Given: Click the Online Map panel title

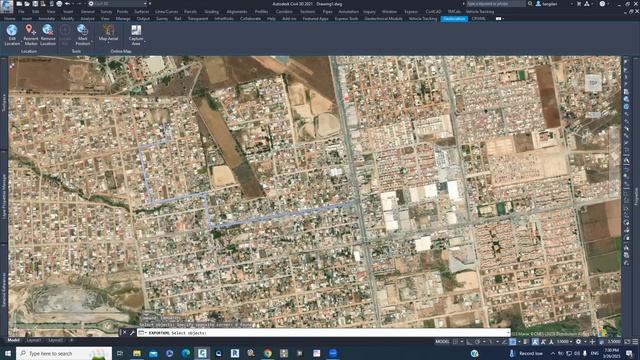Looking at the screenshot, I should 121,51.
